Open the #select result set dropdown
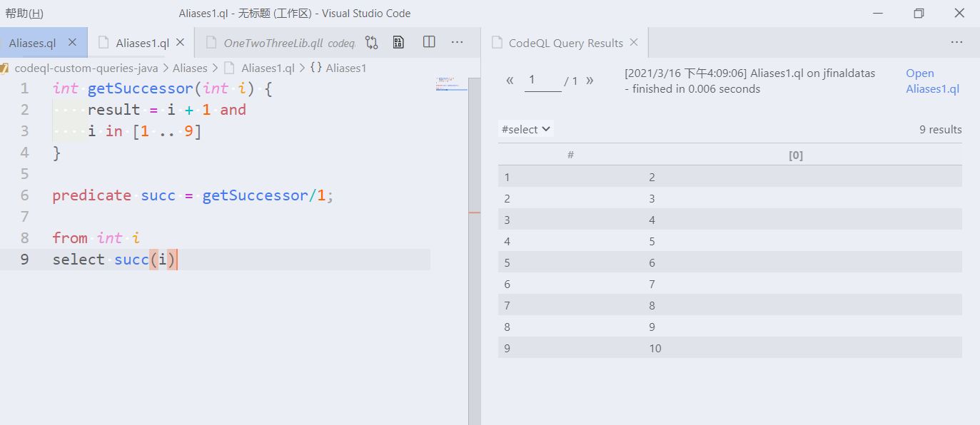 pos(526,129)
